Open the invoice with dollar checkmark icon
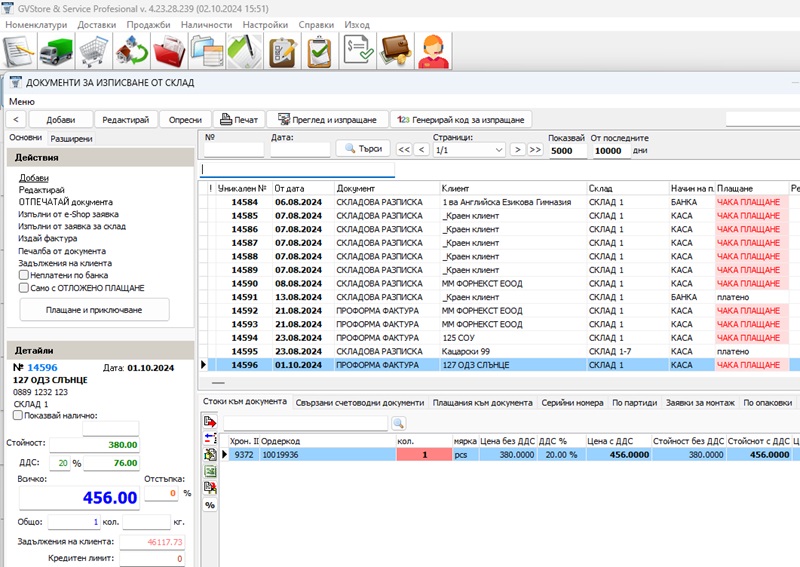This screenshot has height=567, width=800. click(x=358, y=51)
